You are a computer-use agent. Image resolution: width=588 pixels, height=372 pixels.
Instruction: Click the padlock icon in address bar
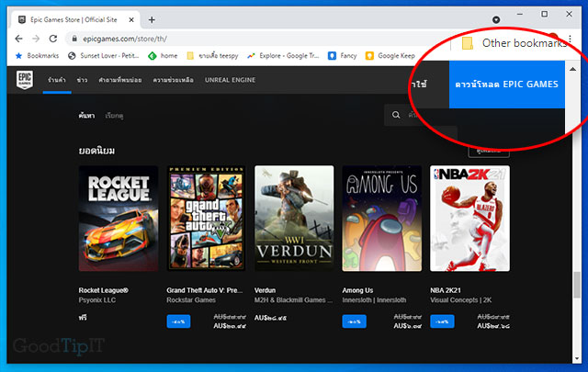(x=74, y=39)
